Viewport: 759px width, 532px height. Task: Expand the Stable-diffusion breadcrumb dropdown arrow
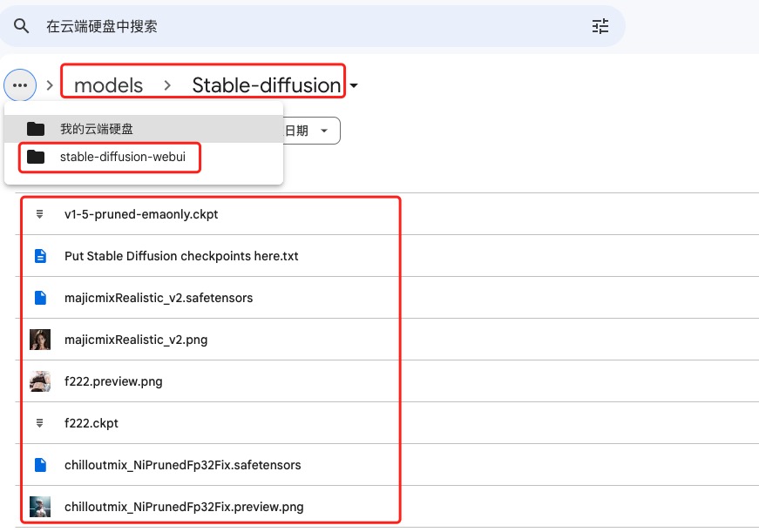coord(354,85)
